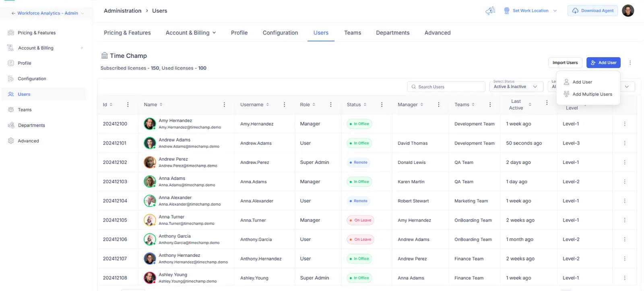644x291 pixels.
Task: Click the Download Agent button
Action: [x=592, y=11]
